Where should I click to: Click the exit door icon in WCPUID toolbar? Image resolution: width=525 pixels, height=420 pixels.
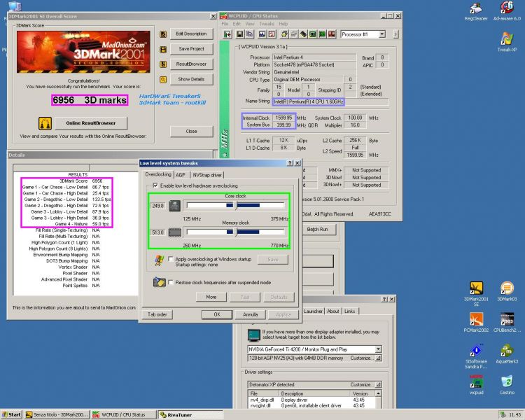(x=227, y=34)
